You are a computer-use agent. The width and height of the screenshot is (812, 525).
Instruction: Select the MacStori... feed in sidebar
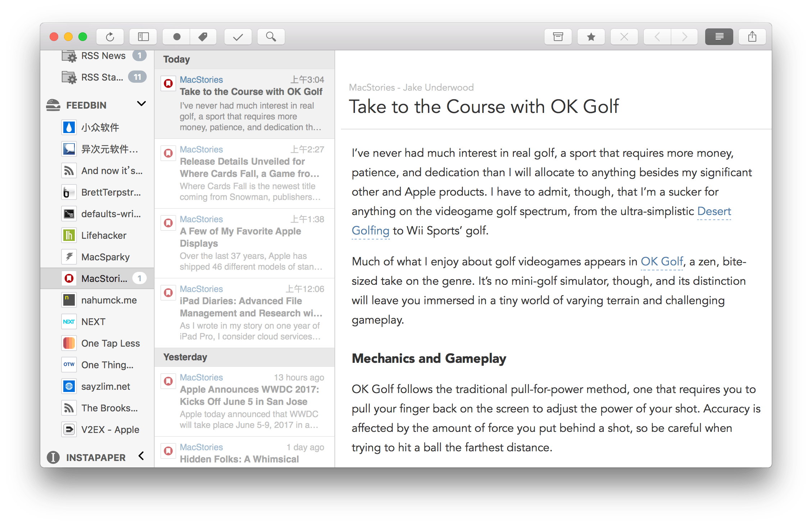coord(97,278)
